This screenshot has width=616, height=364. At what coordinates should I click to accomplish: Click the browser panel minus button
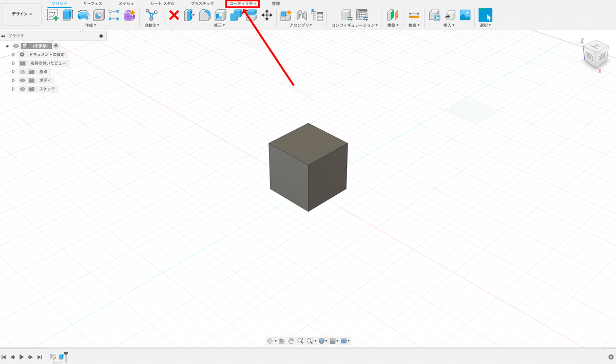[101, 36]
